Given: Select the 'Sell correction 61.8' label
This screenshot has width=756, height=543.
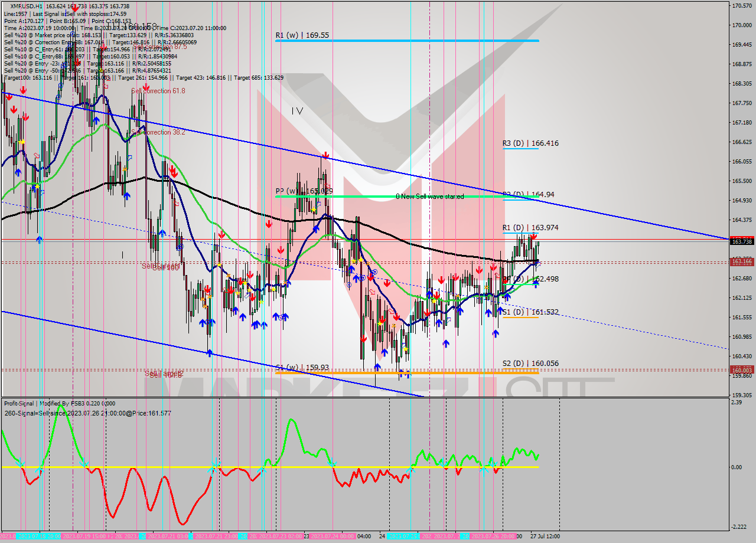Looking at the screenshot, I should coord(158,91).
